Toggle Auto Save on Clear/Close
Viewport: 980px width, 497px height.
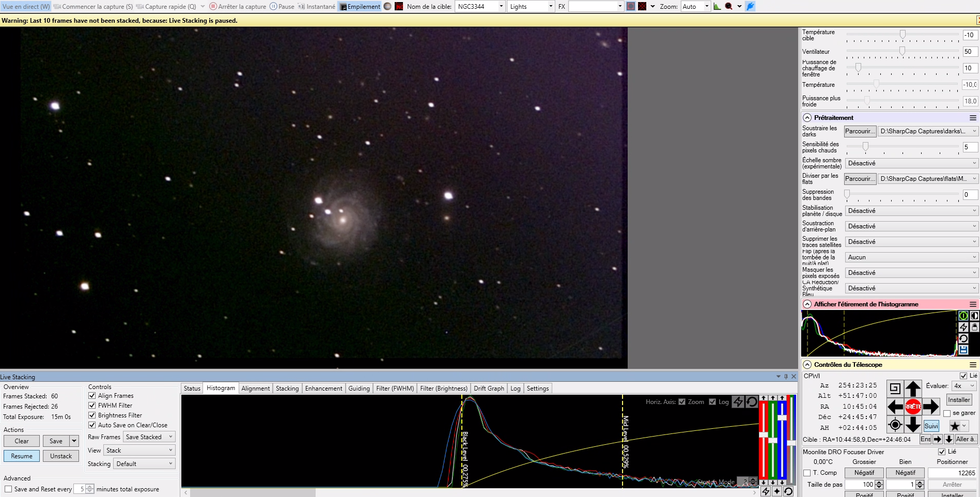[x=92, y=425]
